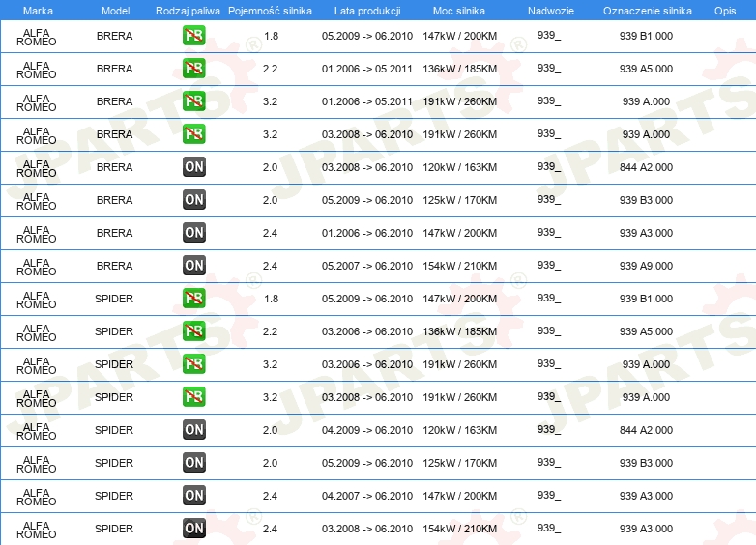This screenshot has height=545, width=756.
Task: Click power 154kW / 210KM in Brera row
Action: [459, 266]
